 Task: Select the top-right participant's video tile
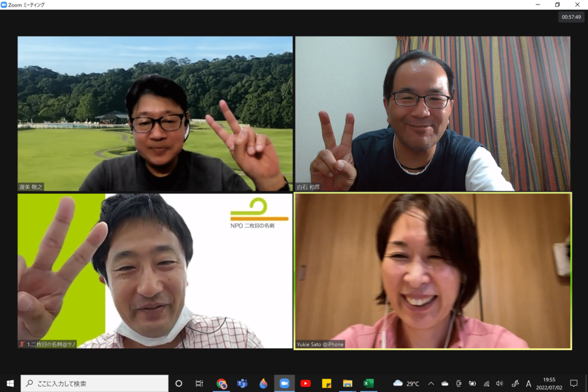coord(433,114)
